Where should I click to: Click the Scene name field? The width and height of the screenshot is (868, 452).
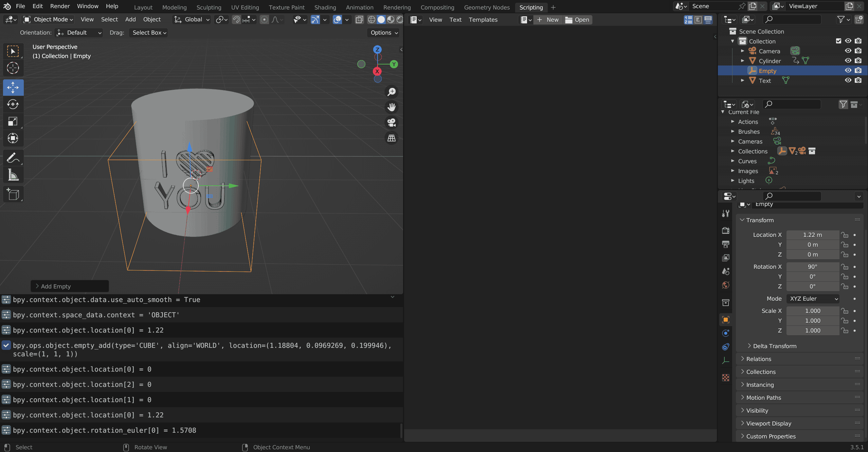point(713,6)
